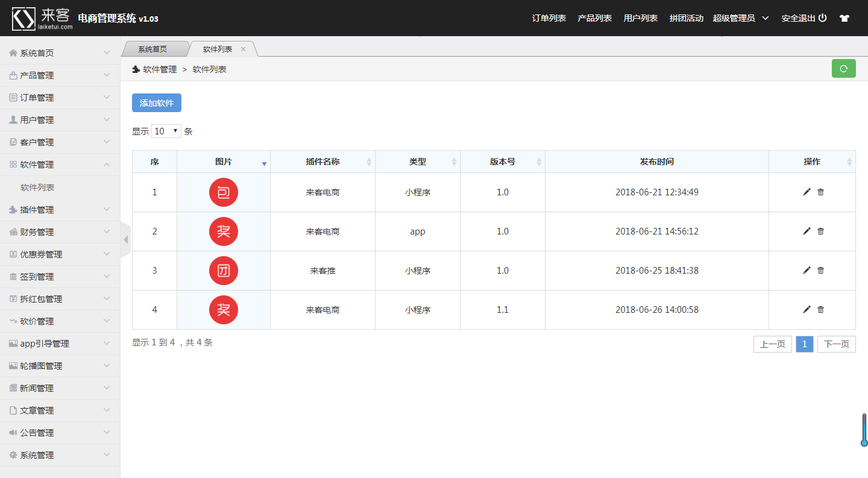Viewport: 868px width, 478px height.
Task: Click person icon beside 用户管理
Action: [13, 120]
